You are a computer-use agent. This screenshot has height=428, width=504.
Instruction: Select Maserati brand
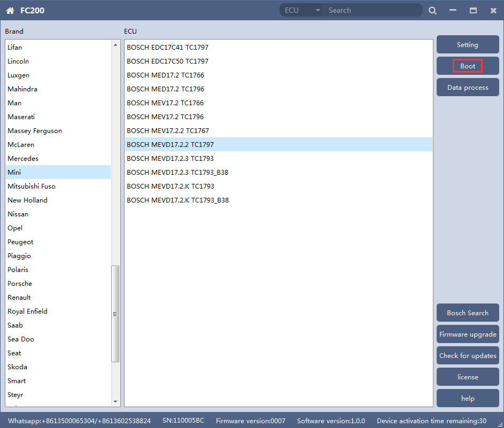pyautogui.click(x=58, y=116)
